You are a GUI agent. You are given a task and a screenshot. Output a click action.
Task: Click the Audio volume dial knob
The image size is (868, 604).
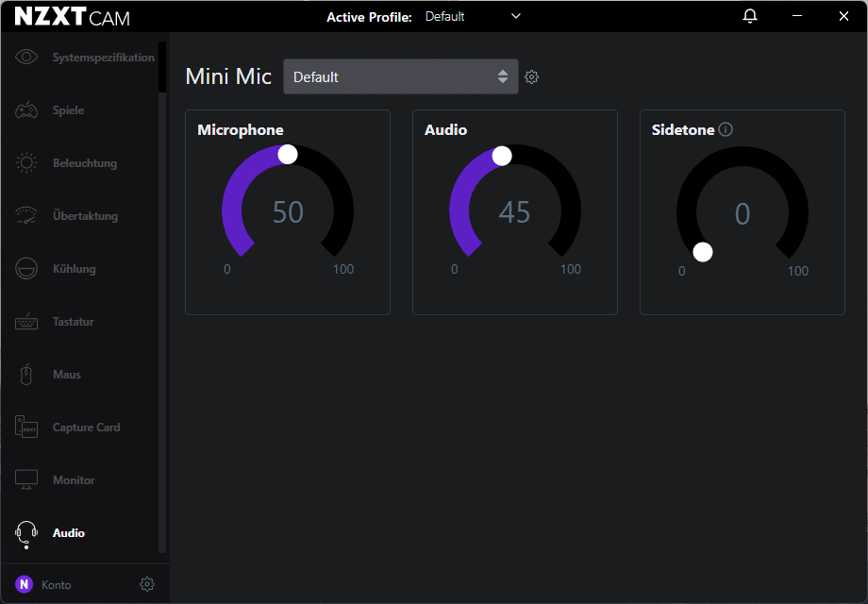tap(502, 156)
